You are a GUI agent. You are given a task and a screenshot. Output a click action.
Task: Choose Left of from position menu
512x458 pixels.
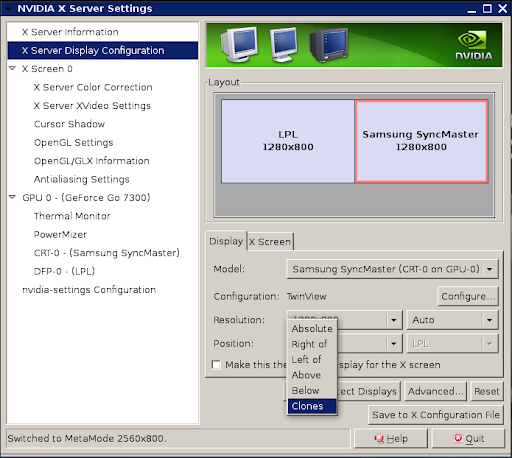(312, 360)
